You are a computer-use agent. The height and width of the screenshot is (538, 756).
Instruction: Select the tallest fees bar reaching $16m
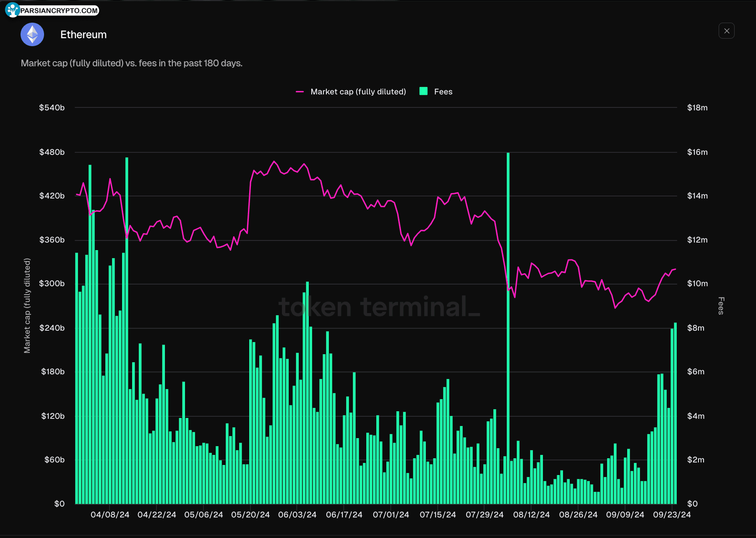(508, 327)
